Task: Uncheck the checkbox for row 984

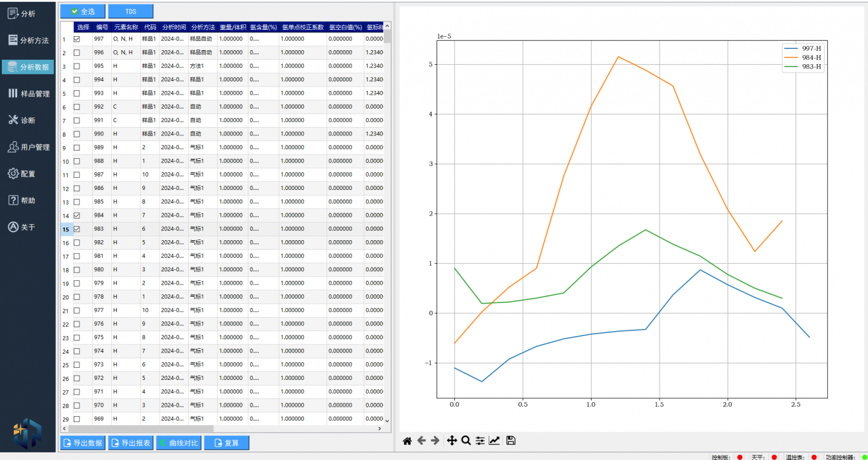Action: (77, 215)
